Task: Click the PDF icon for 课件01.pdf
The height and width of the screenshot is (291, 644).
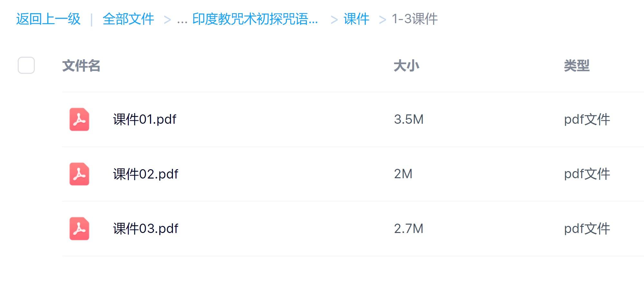Action: (x=79, y=120)
